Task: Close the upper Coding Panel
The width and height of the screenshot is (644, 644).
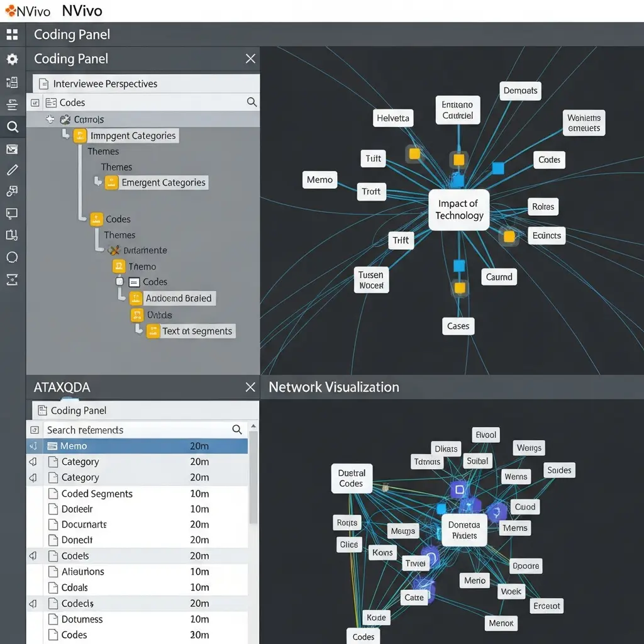Action: [x=250, y=58]
